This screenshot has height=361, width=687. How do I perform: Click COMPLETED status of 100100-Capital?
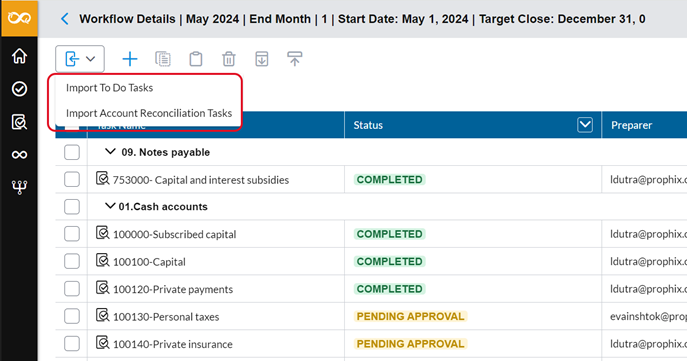[390, 262]
